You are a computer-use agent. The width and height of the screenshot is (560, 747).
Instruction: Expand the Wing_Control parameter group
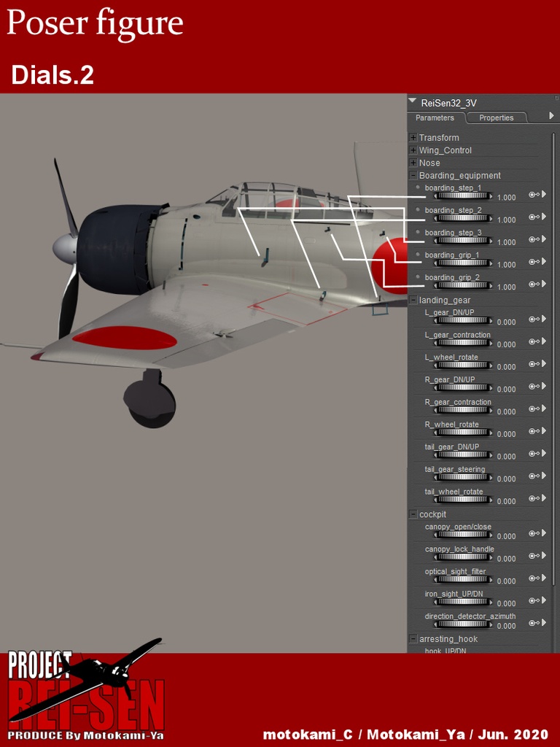pos(413,150)
